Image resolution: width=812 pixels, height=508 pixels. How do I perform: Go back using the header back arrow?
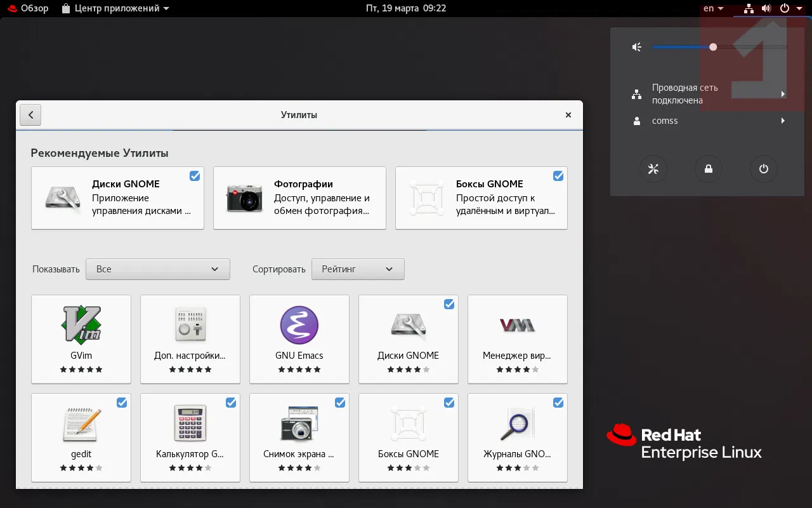click(x=30, y=115)
